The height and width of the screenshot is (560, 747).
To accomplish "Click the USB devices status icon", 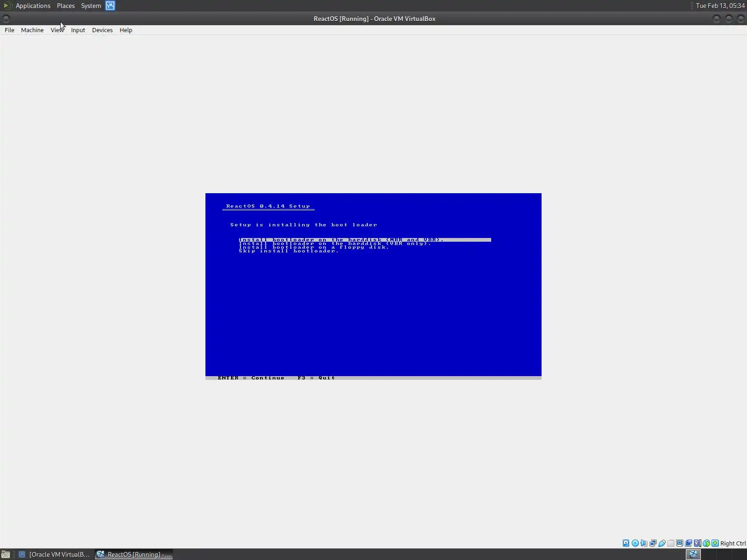I will pyautogui.click(x=662, y=543).
